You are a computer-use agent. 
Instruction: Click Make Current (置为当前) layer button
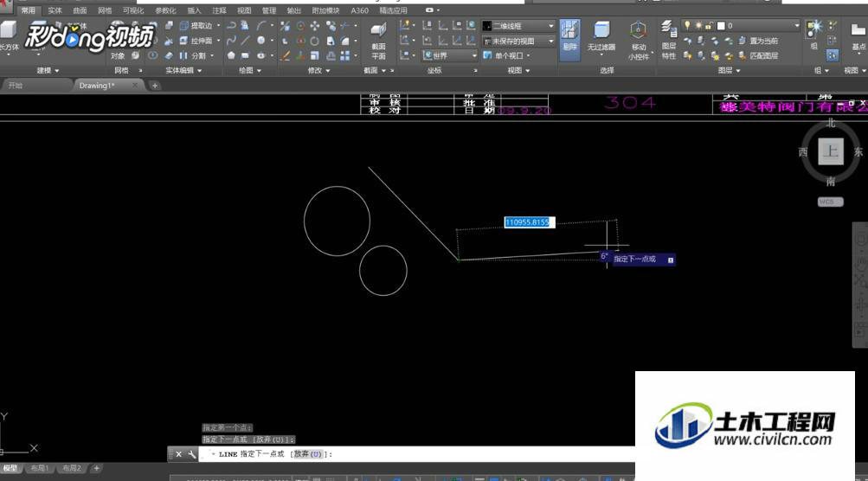(759, 41)
